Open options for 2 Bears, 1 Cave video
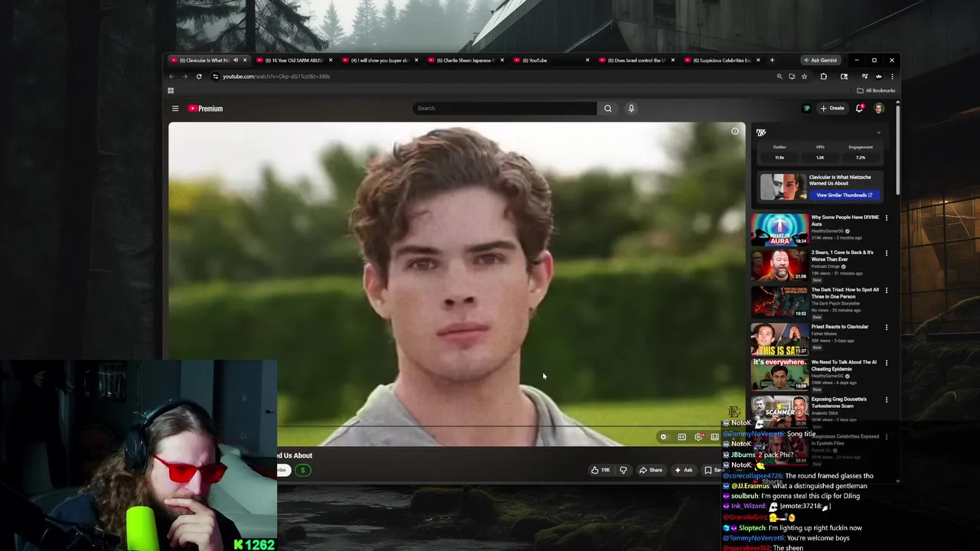 pos(887,253)
